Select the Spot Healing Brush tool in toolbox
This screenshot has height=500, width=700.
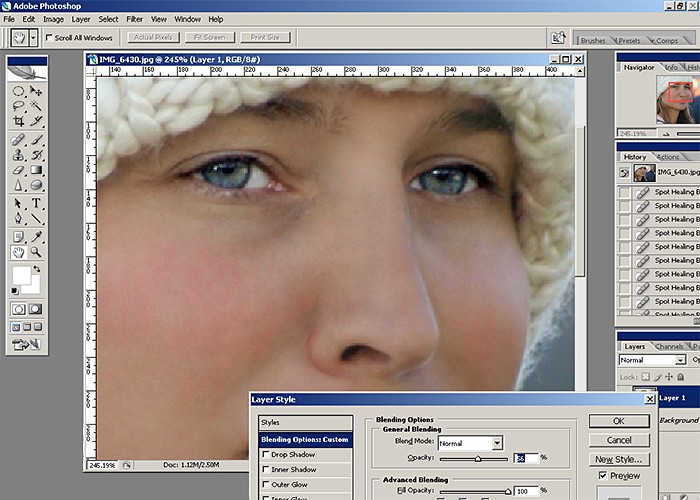pyautogui.click(x=18, y=140)
